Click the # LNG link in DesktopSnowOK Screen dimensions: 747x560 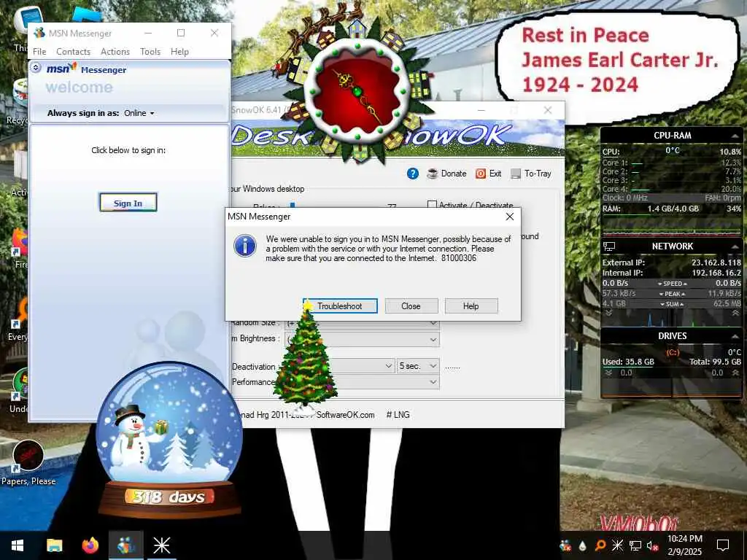pos(398,415)
